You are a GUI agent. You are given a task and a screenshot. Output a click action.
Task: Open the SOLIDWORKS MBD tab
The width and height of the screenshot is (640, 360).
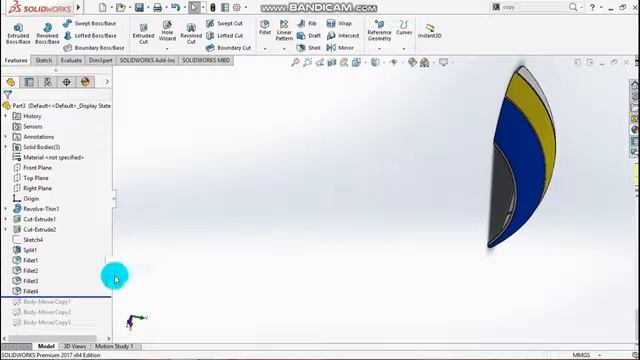[206, 60]
